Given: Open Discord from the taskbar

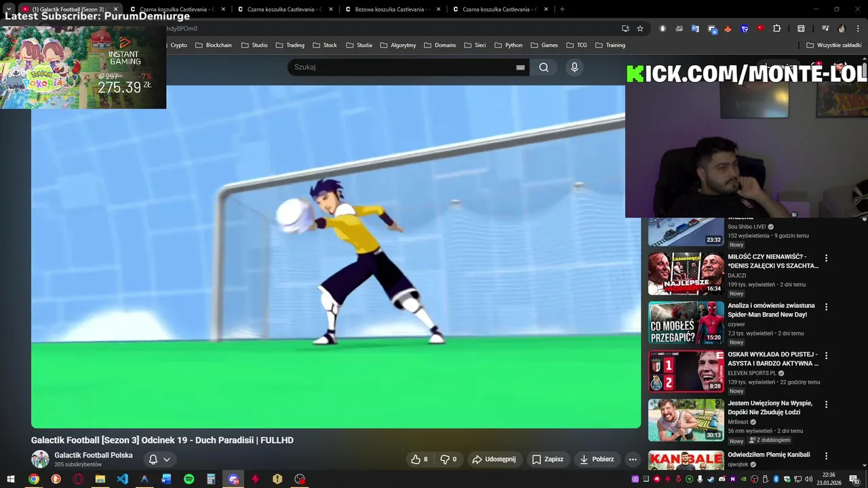Looking at the screenshot, I should pyautogui.click(x=233, y=479).
